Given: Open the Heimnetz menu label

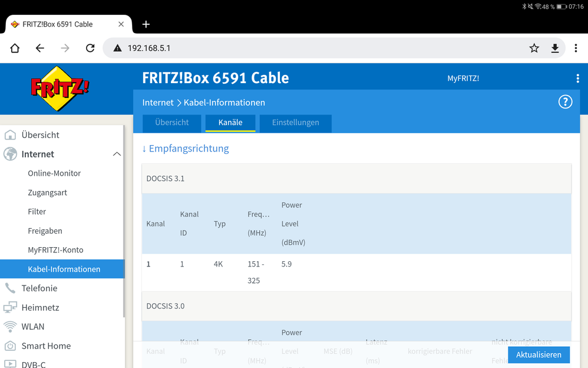Looking at the screenshot, I should click(40, 307).
